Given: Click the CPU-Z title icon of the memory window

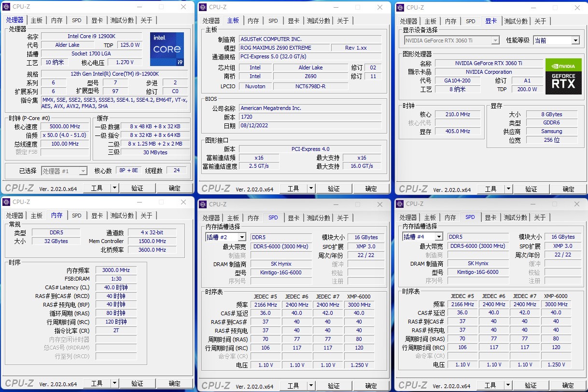Looking at the screenshot, I should [x=6, y=202].
